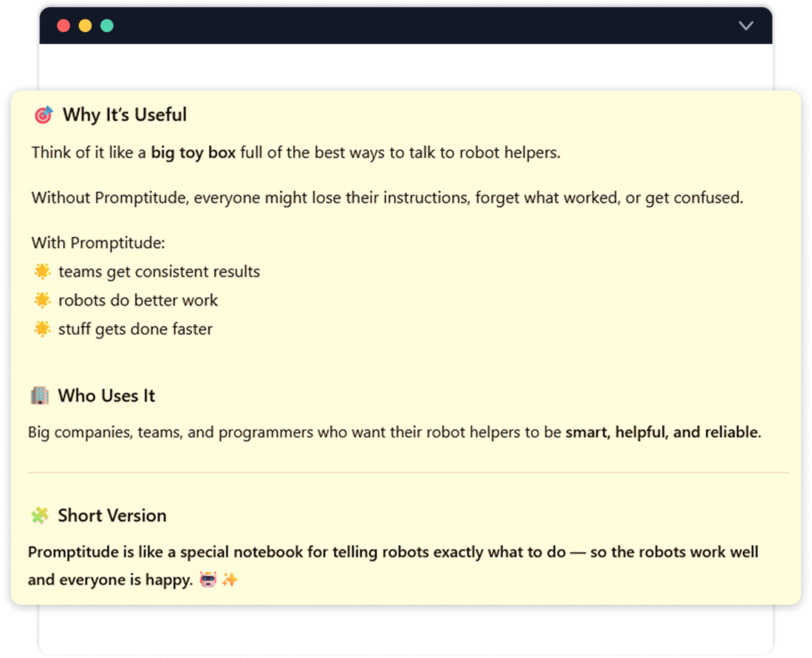812x658 pixels.
Task: Click the star next to stuff gets done faster
Action: click(x=42, y=328)
